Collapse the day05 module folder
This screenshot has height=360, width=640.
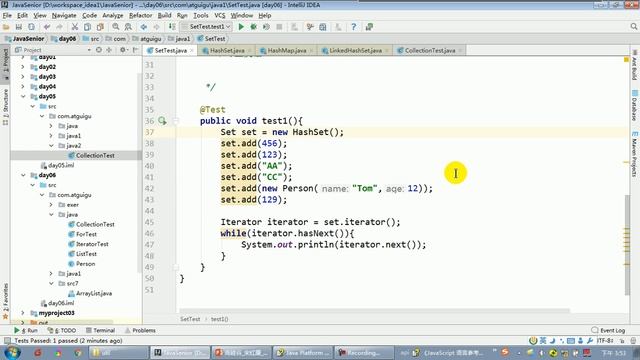[23, 96]
